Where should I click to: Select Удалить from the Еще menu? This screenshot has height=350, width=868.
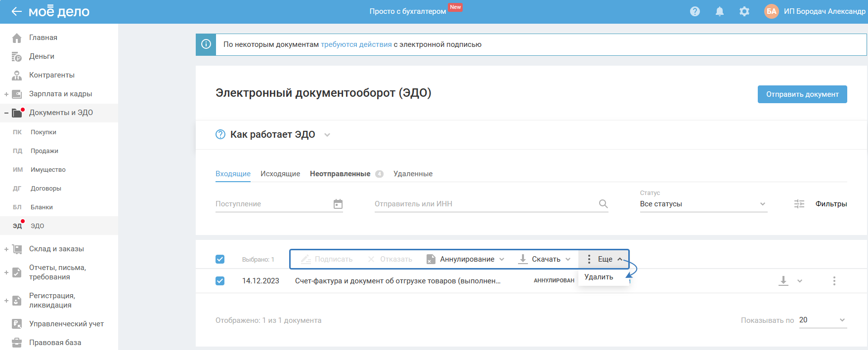[599, 277]
